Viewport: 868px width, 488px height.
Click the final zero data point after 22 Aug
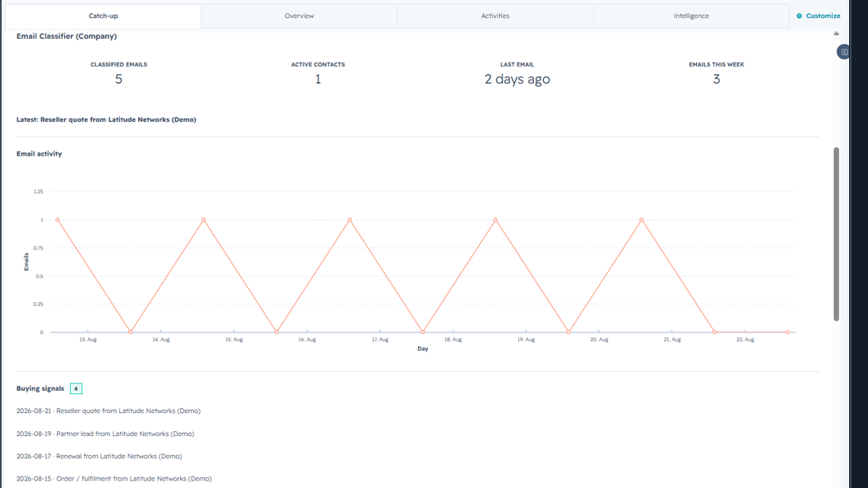787,332
